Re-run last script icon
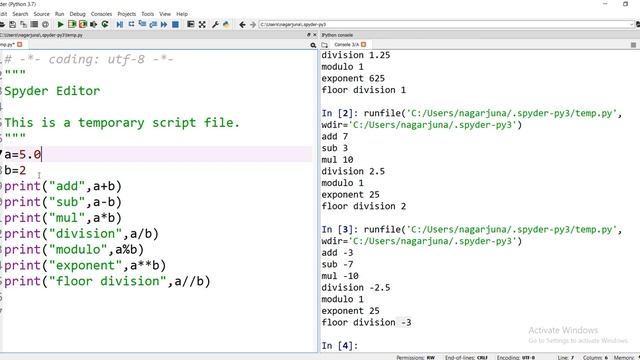Viewport: 640px width, 360px height. [x=105, y=24]
